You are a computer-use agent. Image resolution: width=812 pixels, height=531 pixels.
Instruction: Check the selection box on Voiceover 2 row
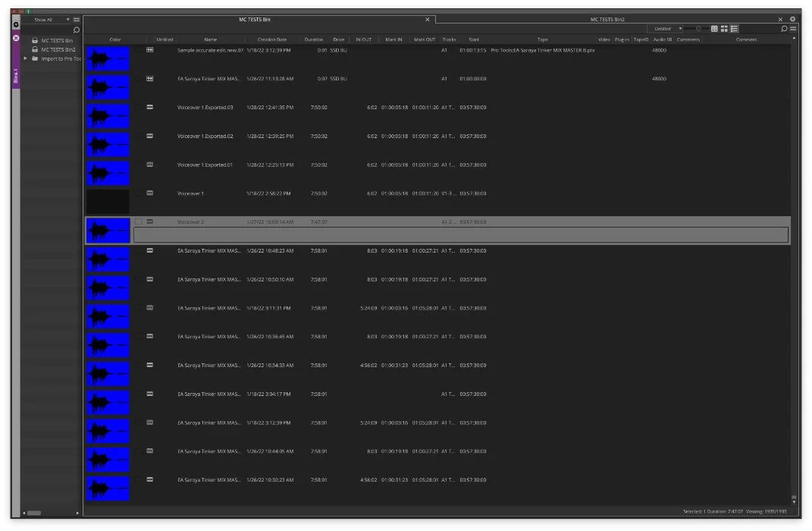click(x=139, y=222)
